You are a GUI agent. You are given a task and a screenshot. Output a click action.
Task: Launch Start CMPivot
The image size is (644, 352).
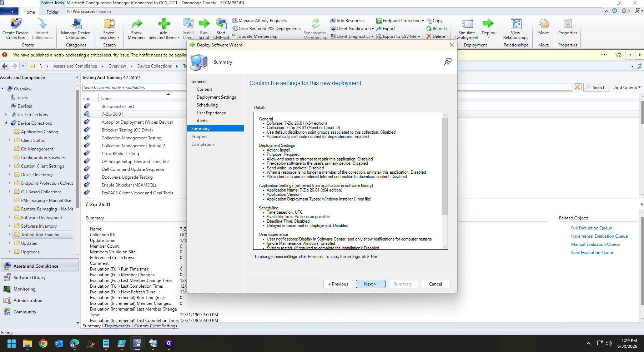pos(221,29)
